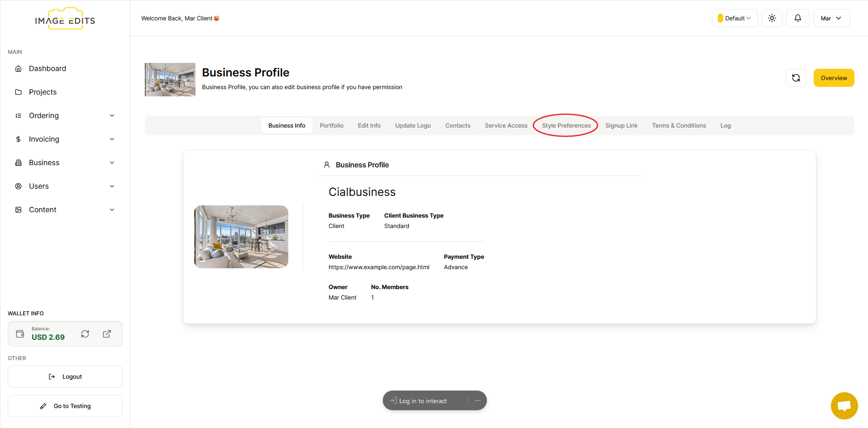Open the chat support bubble
Screen dimensions: 868x428
pos(844,405)
